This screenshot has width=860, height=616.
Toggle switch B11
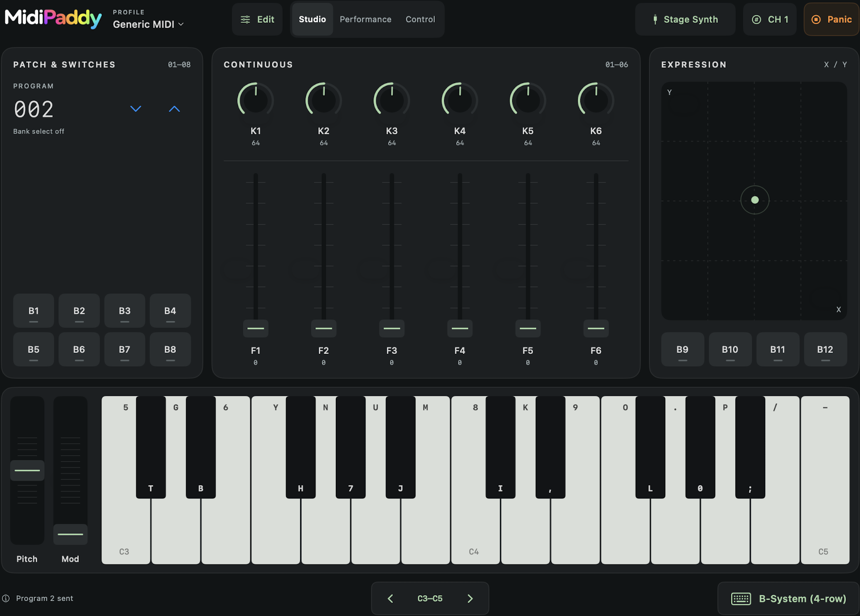pos(777,350)
